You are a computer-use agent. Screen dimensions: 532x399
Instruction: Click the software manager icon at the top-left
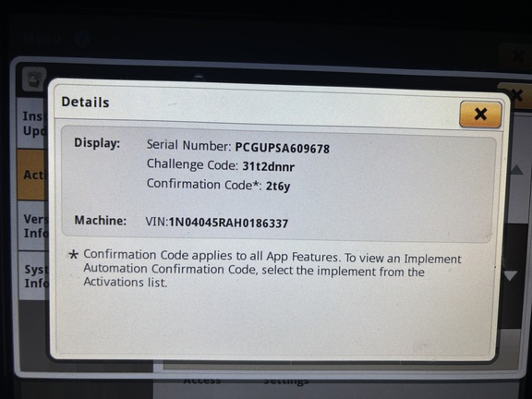click(x=34, y=79)
